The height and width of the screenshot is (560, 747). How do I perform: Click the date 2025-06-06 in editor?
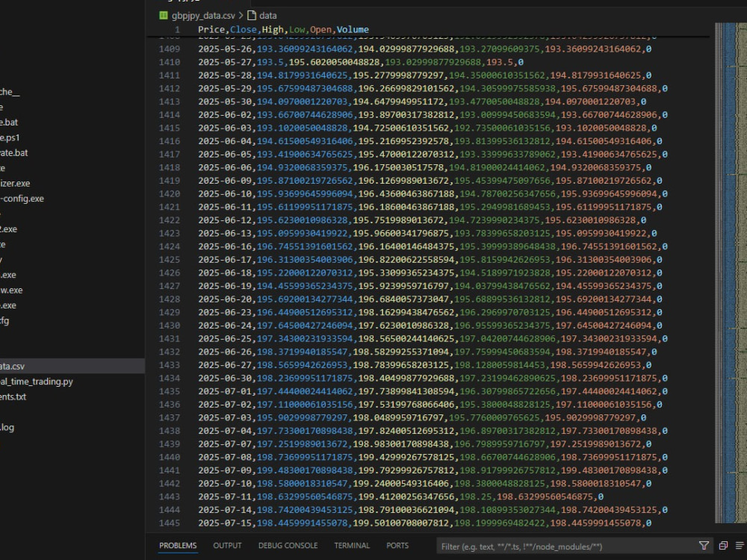tap(226, 167)
